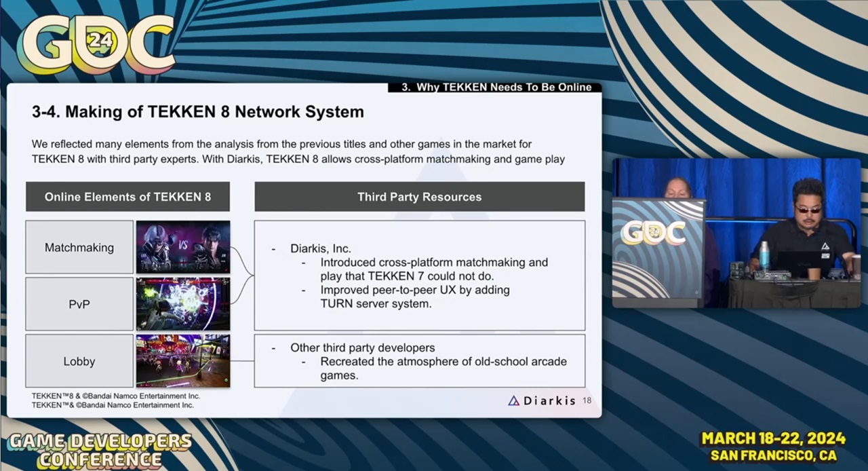The height and width of the screenshot is (471, 868).
Task: Select the speaker camera feed inset
Action: pyautogui.click(x=736, y=233)
